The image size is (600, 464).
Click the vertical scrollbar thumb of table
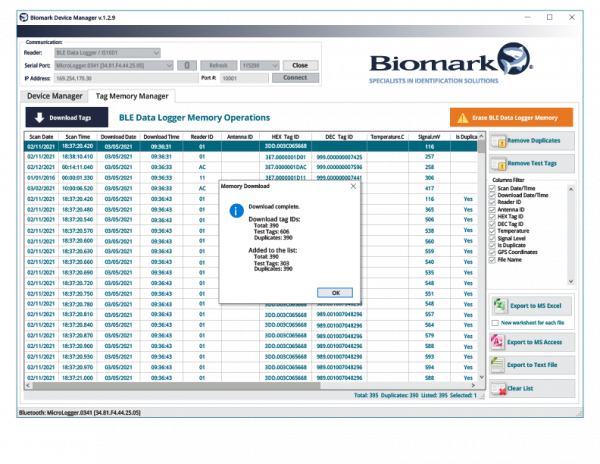point(481,147)
